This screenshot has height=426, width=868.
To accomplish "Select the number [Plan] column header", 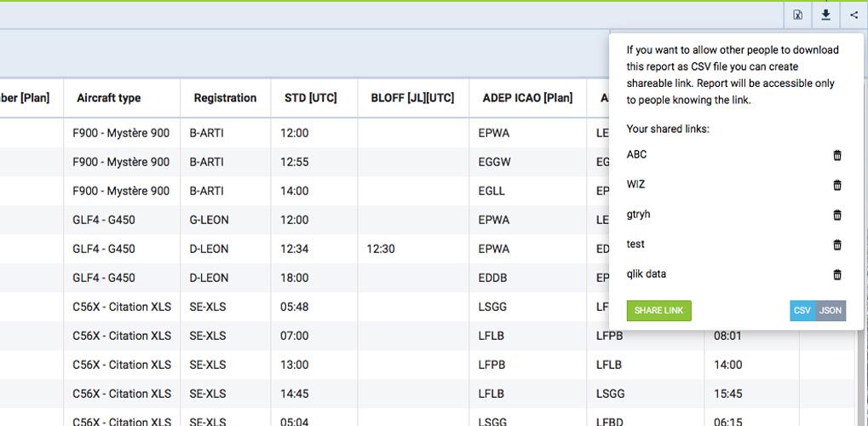I will pyautogui.click(x=25, y=98).
